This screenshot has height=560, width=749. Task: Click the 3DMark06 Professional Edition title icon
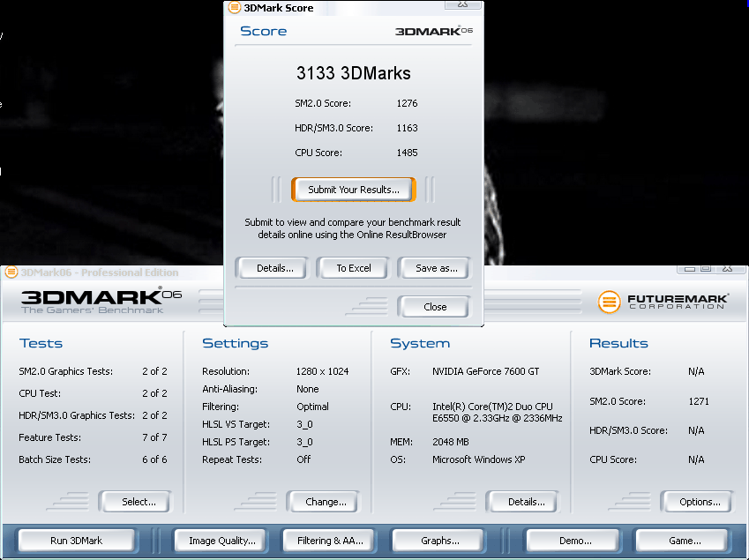click(11, 273)
